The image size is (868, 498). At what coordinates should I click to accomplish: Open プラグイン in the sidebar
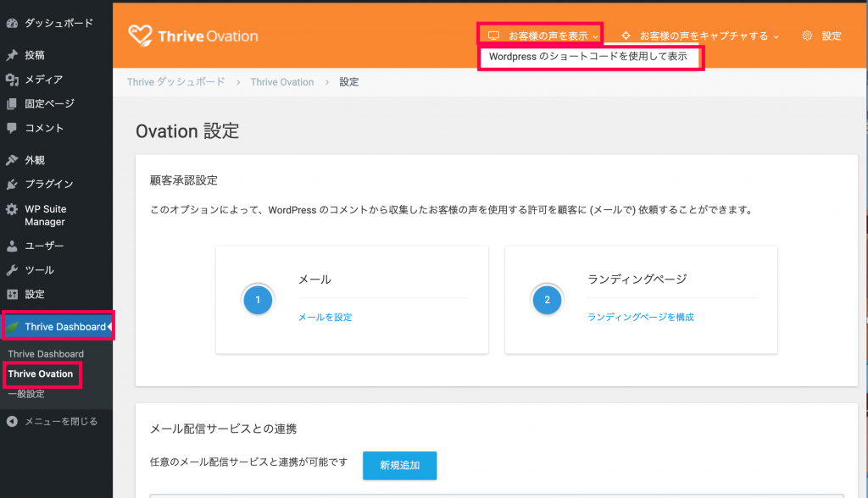pyautogui.click(x=48, y=185)
